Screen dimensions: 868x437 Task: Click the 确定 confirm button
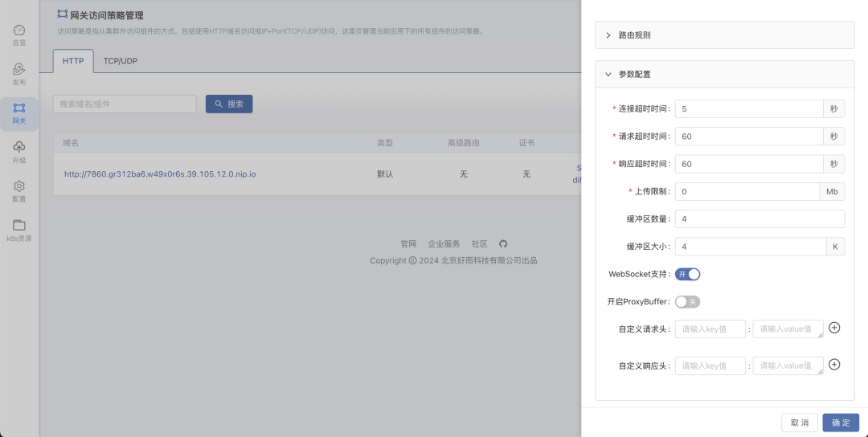click(841, 423)
